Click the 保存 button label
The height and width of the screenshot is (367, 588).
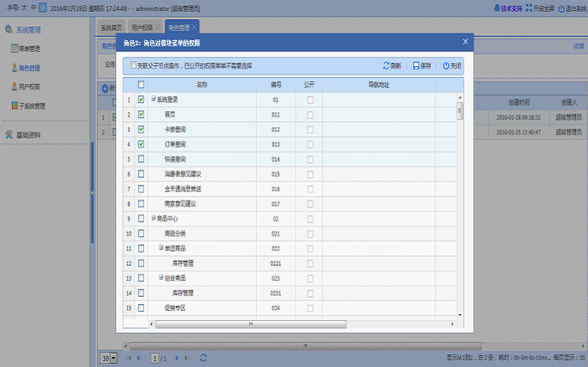pos(426,66)
